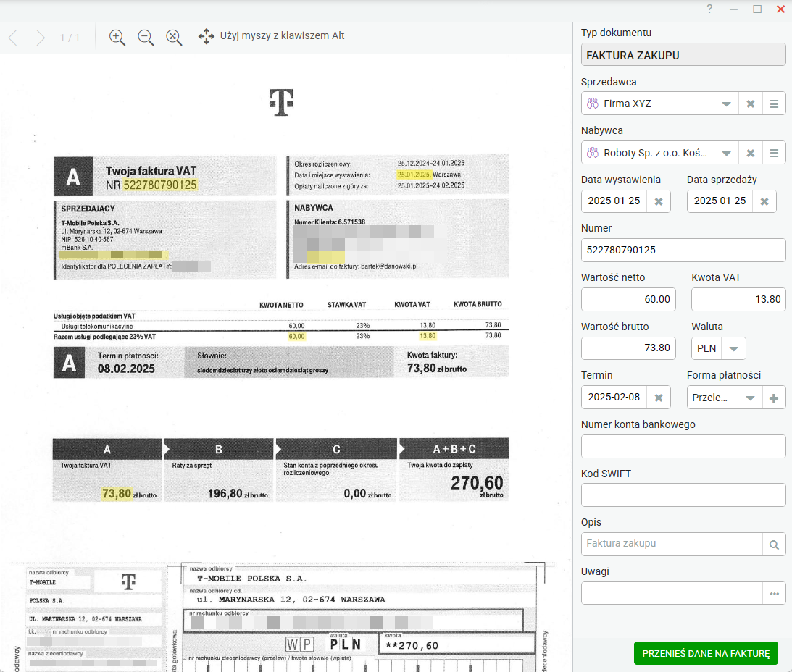Click Przenieś dane na fakturę button
Viewport: 792px width, 672px height.
pos(706,653)
